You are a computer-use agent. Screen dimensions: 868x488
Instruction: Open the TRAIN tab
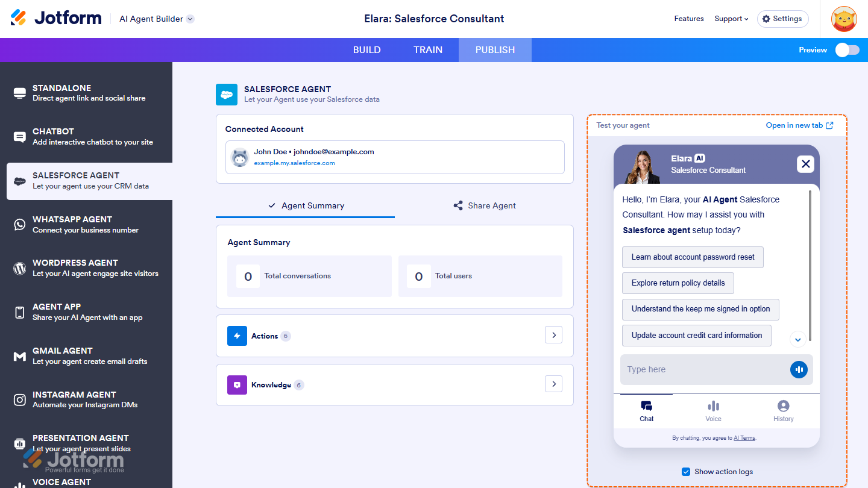coord(428,50)
